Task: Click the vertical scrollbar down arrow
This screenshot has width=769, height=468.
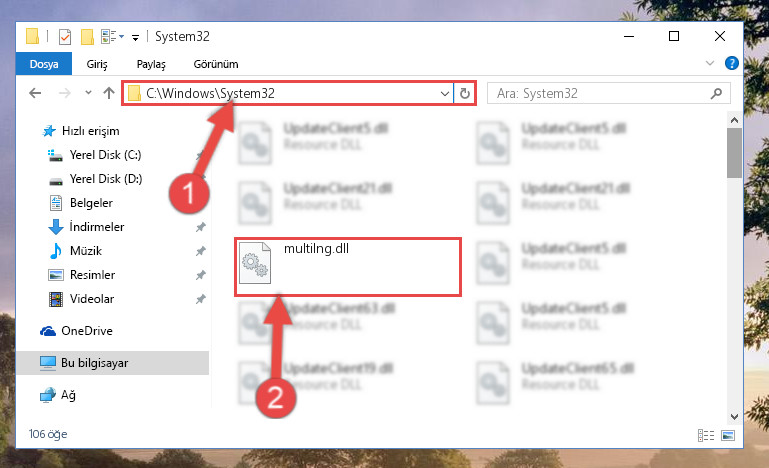Action: (x=734, y=417)
